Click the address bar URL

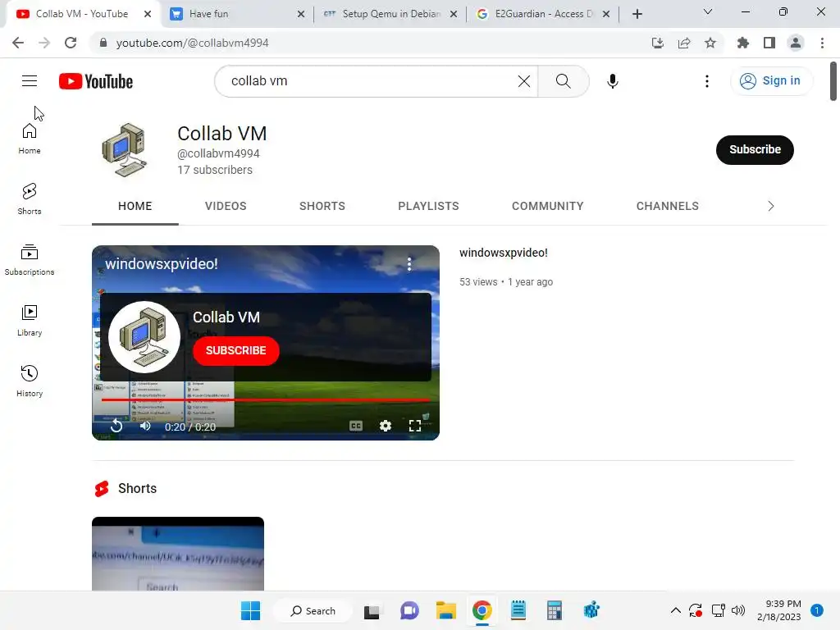tap(192, 43)
